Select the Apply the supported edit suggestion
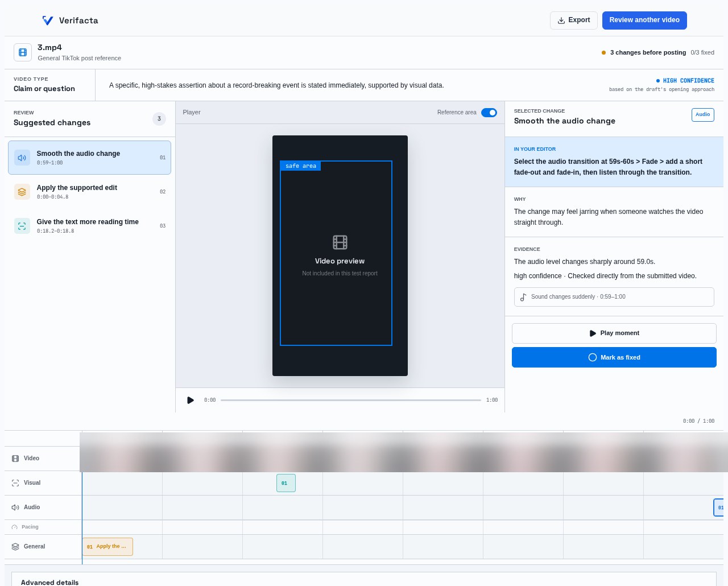The image size is (728, 586). pos(89,192)
